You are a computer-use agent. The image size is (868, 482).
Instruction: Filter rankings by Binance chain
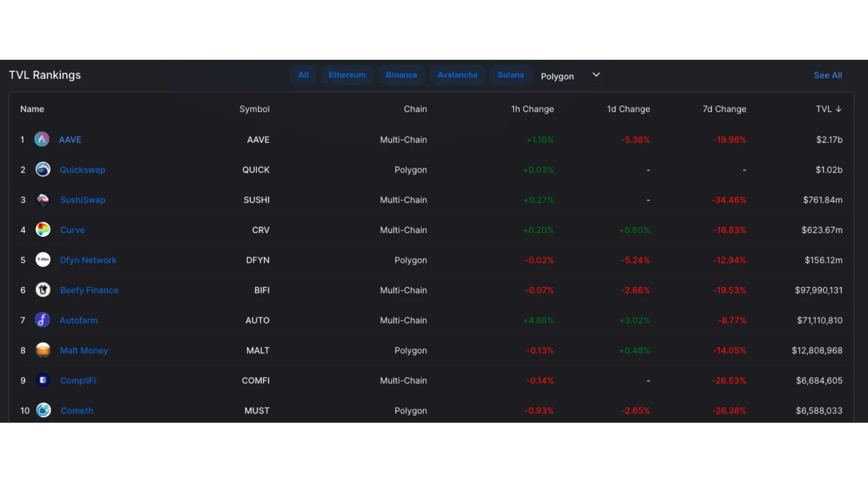click(x=401, y=75)
